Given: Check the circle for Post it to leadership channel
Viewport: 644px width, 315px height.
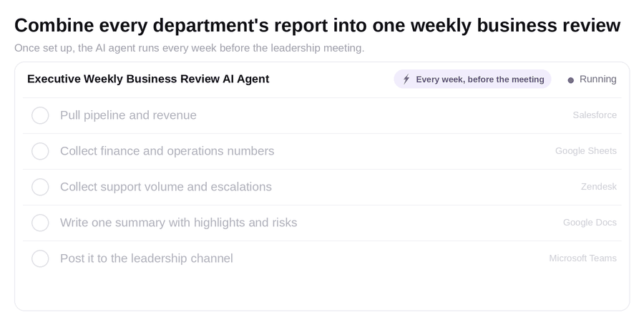Looking at the screenshot, I should click(x=40, y=258).
